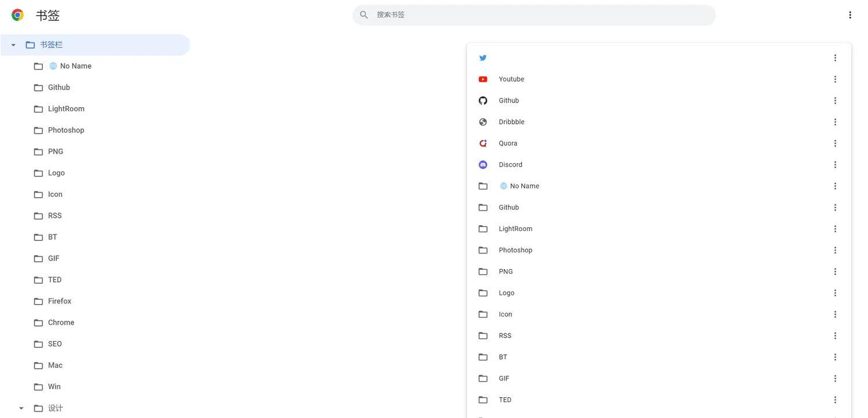
Task: Click the Github octocat bookmark icon
Action: [483, 101]
